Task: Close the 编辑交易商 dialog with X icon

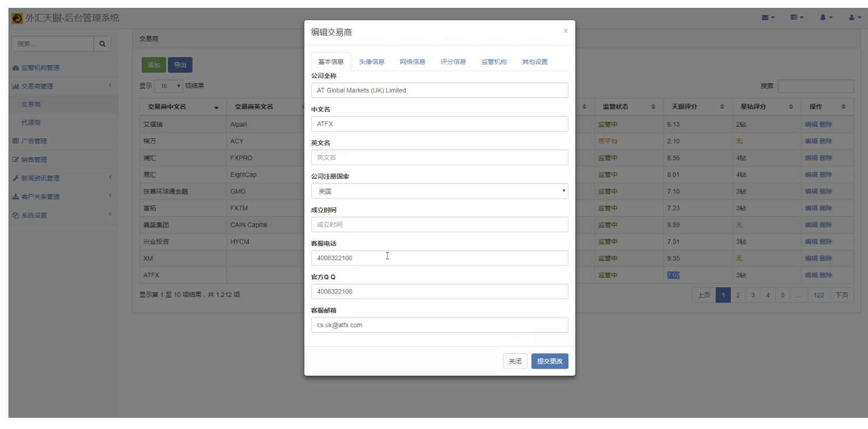Action: pos(565,31)
